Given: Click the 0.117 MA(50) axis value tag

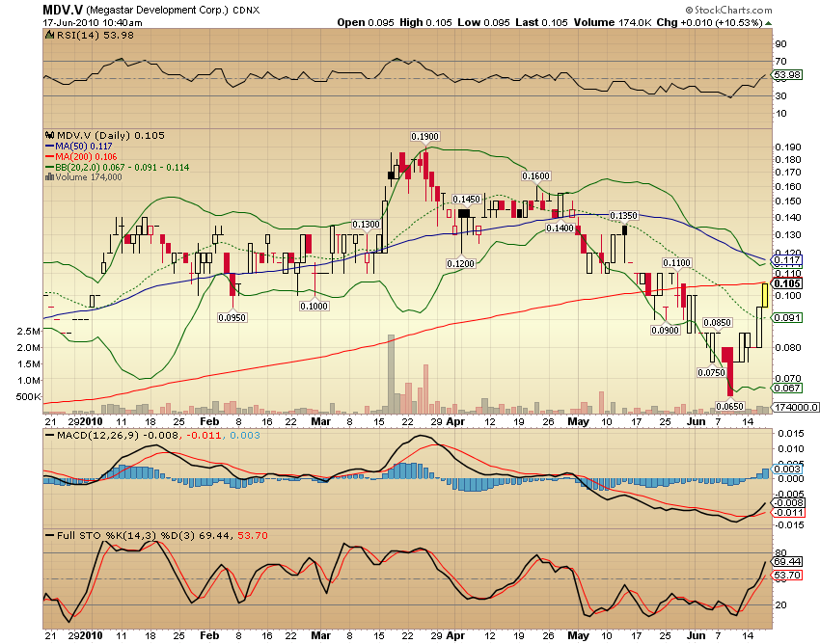Looking at the screenshot, I should 787,259.
